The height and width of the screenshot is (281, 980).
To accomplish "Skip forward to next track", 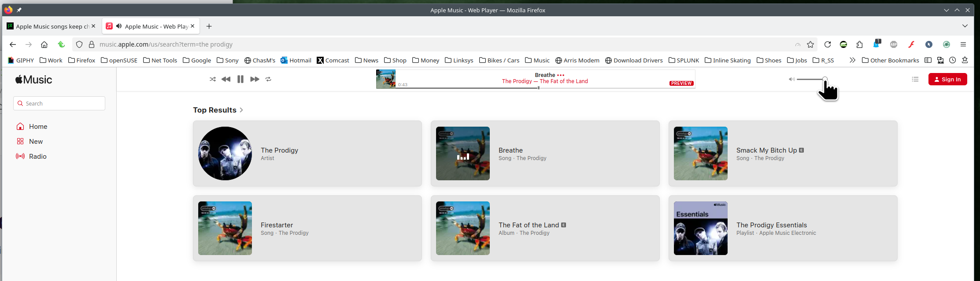I will click(x=255, y=79).
